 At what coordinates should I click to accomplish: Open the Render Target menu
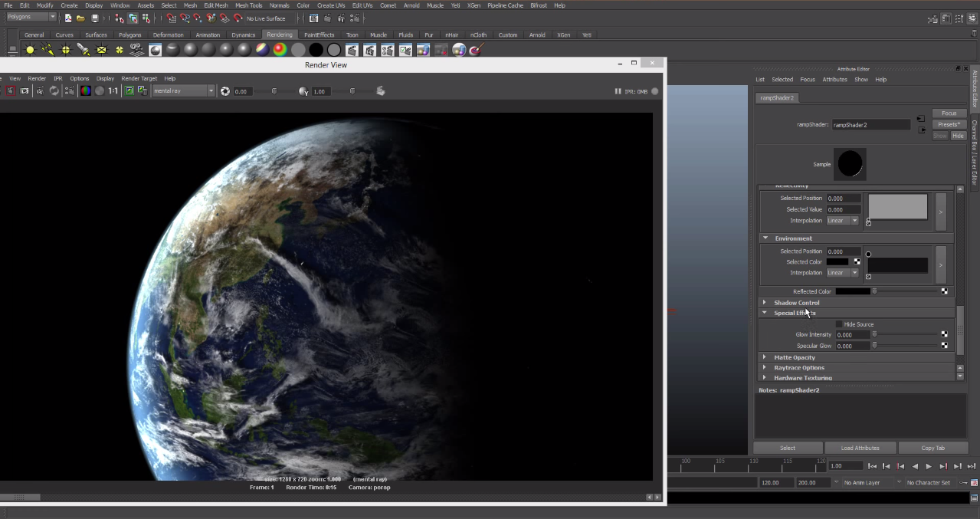click(139, 78)
